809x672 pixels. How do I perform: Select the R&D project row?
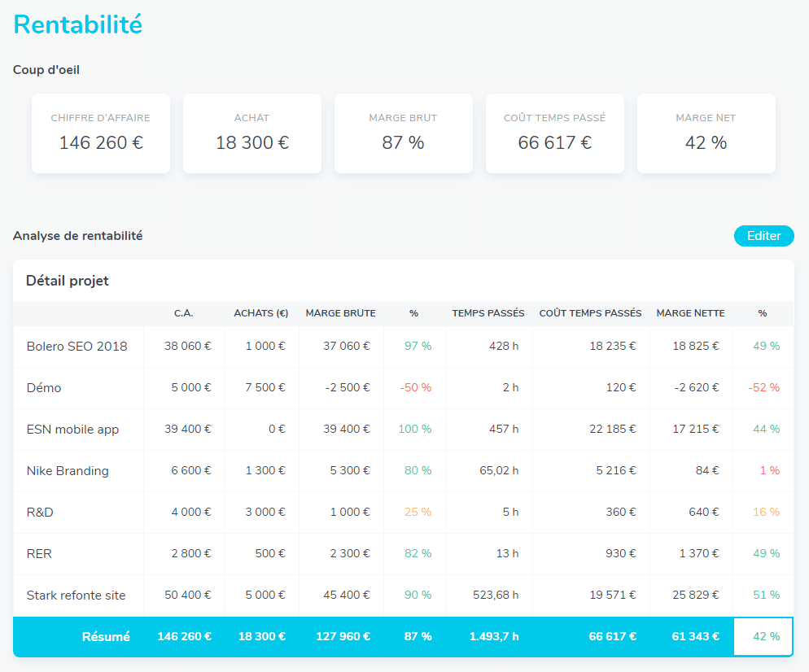tap(40, 513)
